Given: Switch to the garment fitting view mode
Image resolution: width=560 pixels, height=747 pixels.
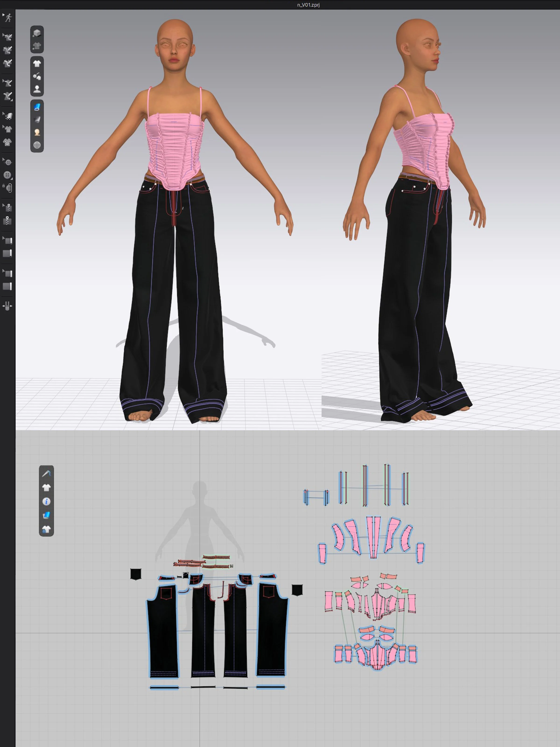Looking at the screenshot, I should 38,46.
